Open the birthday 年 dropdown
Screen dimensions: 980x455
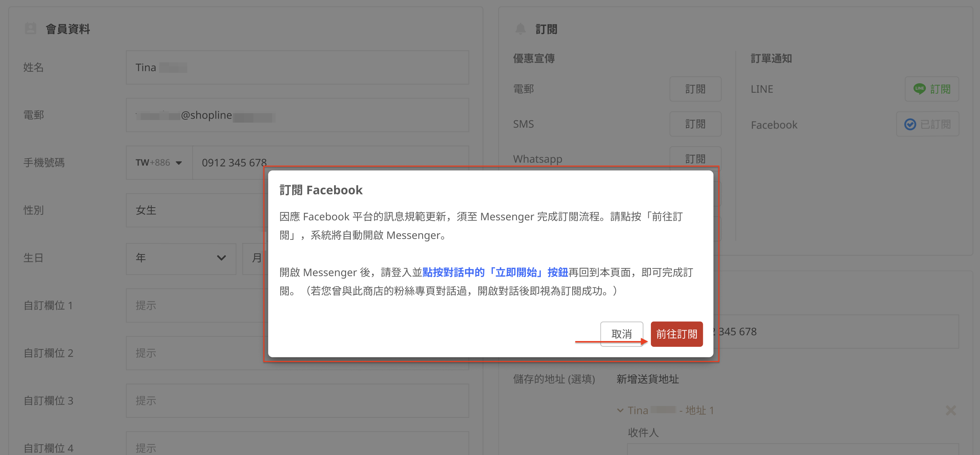181,258
